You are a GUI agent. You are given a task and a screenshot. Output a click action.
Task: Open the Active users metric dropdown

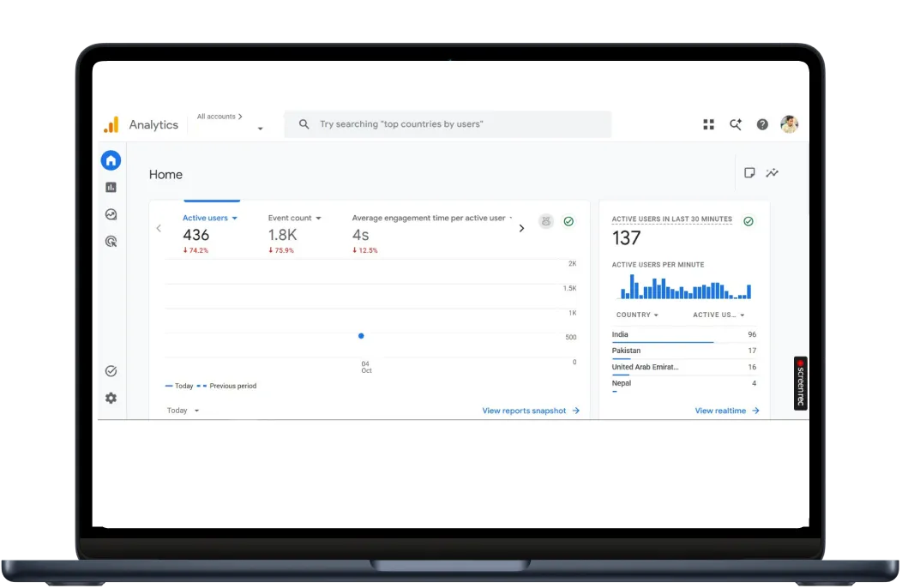[x=209, y=218]
